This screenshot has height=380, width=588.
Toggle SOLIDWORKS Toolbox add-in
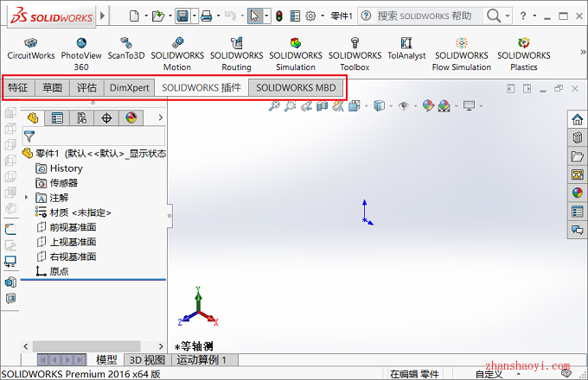click(355, 54)
